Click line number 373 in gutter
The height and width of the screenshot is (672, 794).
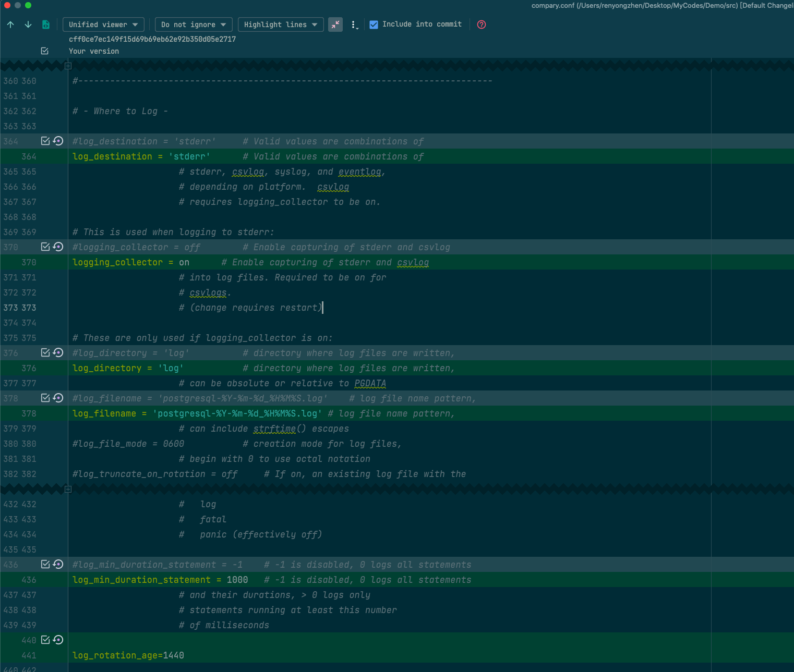20,308
